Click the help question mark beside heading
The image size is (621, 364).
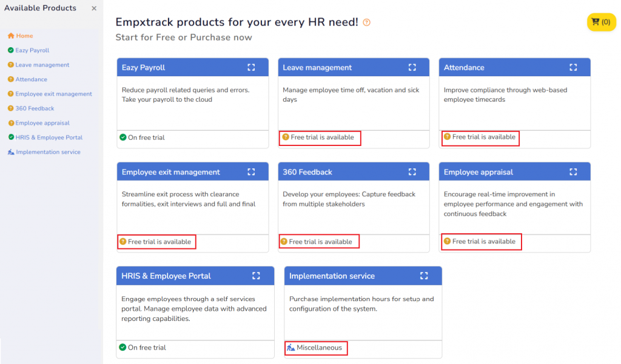[366, 23]
